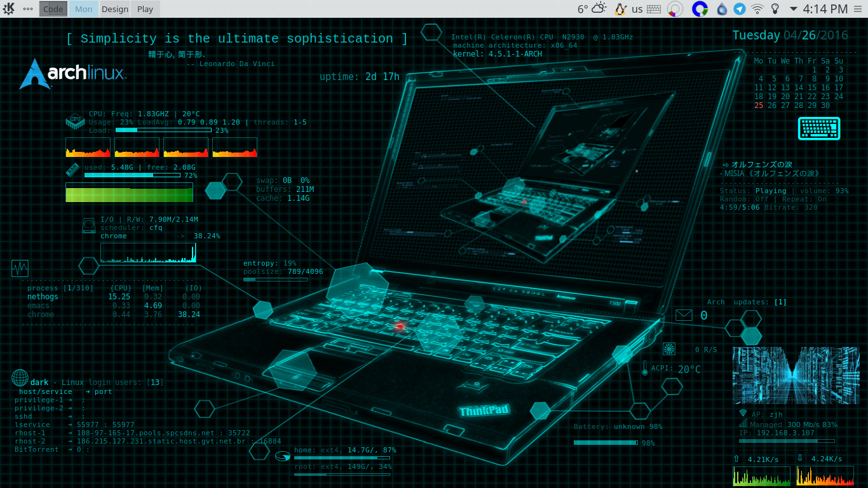Click the memory usage 72% bar
The width and height of the screenshot is (868, 488).
[x=132, y=175]
